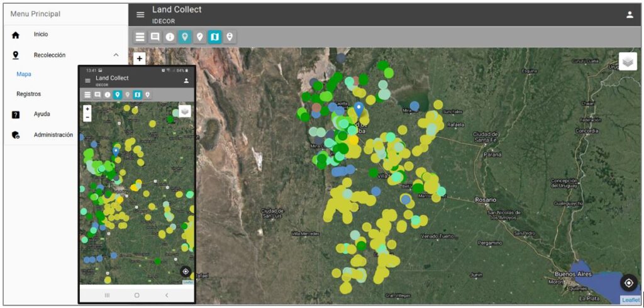644x308 pixels.
Task: Zoom in on the desktop map with the plus button
Action: 140,58
